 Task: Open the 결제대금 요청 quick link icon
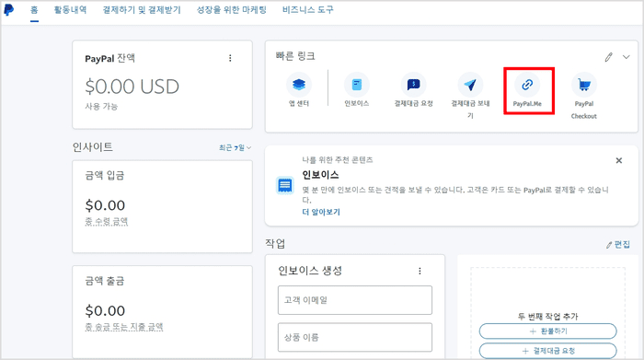(414, 85)
